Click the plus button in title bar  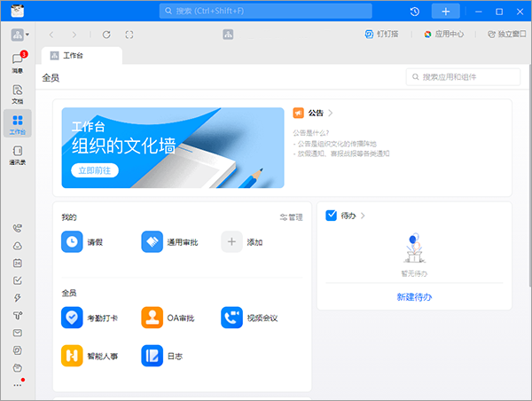(445, 12)
